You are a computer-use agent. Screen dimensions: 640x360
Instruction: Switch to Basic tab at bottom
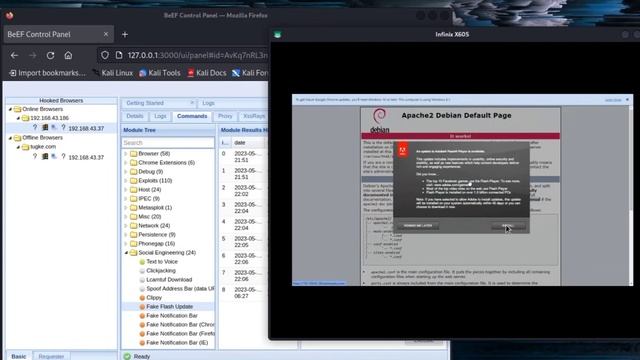click(19, 356)
